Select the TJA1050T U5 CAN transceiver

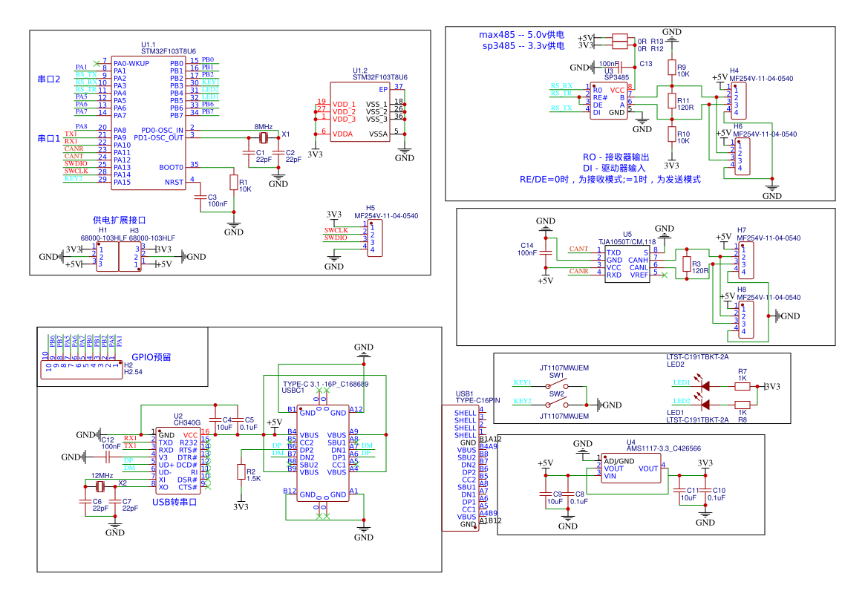[627, 264]
